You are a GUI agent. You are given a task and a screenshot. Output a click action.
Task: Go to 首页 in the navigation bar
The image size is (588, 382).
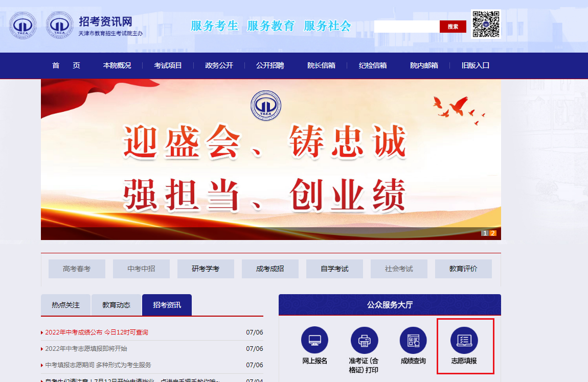pyautogui.click(x=66, y=65)
